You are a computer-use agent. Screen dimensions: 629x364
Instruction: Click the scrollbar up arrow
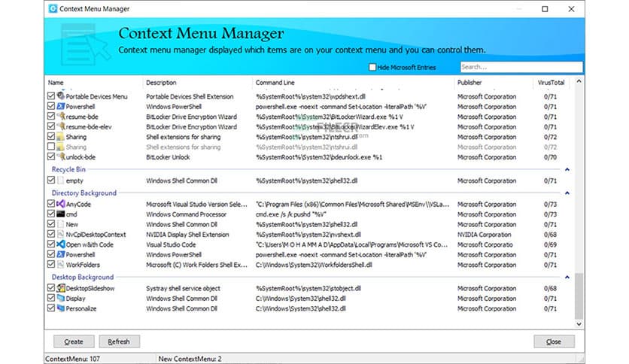579,81
